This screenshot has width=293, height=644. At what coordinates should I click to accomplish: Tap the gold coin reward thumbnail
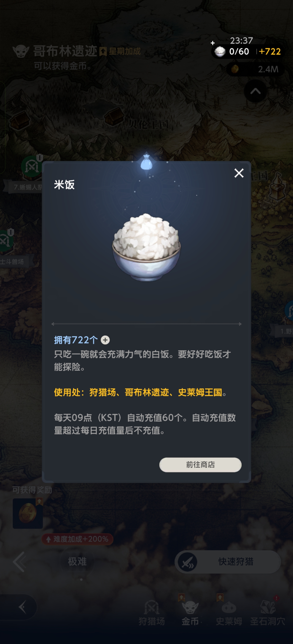[28, 514]
